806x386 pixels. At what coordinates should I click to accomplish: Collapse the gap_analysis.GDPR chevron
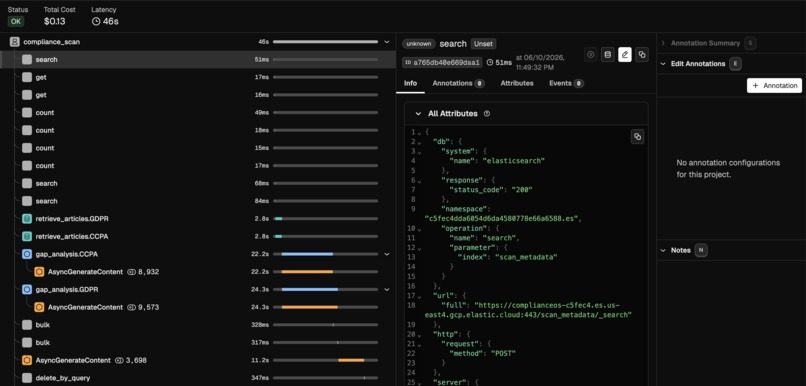(x=387, y=289)
